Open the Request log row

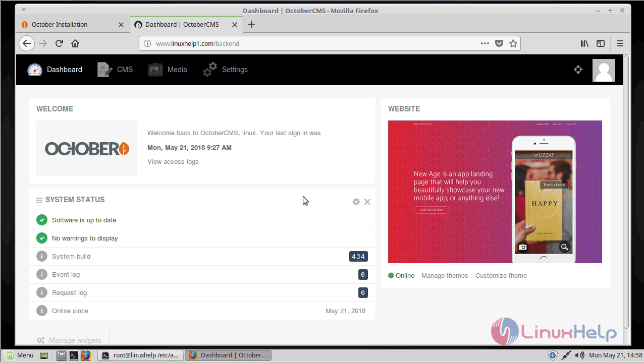click(202, 292)
